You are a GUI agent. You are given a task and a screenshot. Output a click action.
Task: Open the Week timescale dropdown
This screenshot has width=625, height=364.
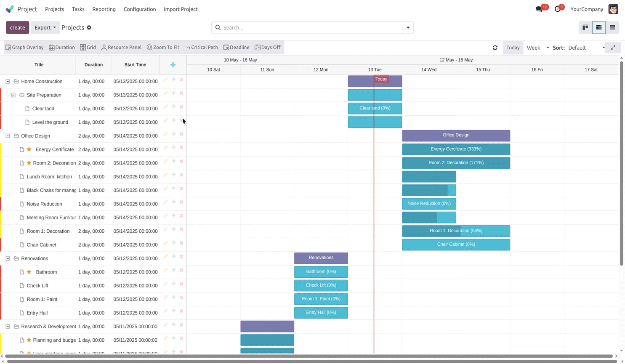pos(538,48)
